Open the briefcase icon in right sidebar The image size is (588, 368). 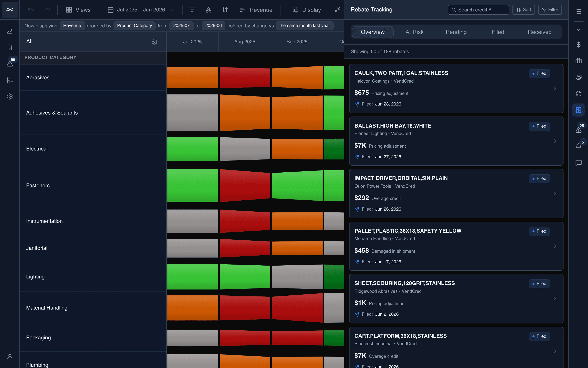[x=579, y=61]
